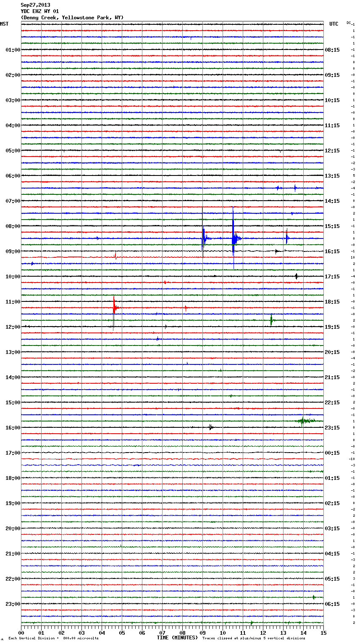Select the 07:00 MST time label
This screenshot has width=357, height=644.
click(13, 201)
